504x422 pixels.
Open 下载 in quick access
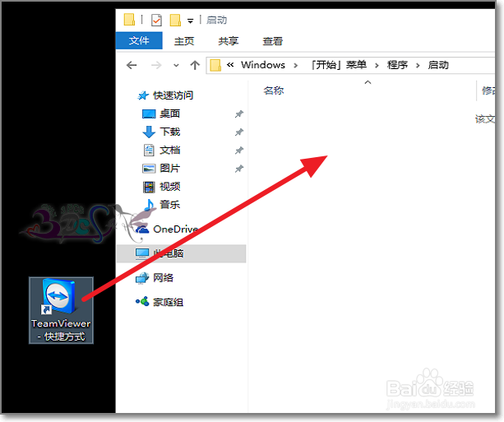coord(169,132)
